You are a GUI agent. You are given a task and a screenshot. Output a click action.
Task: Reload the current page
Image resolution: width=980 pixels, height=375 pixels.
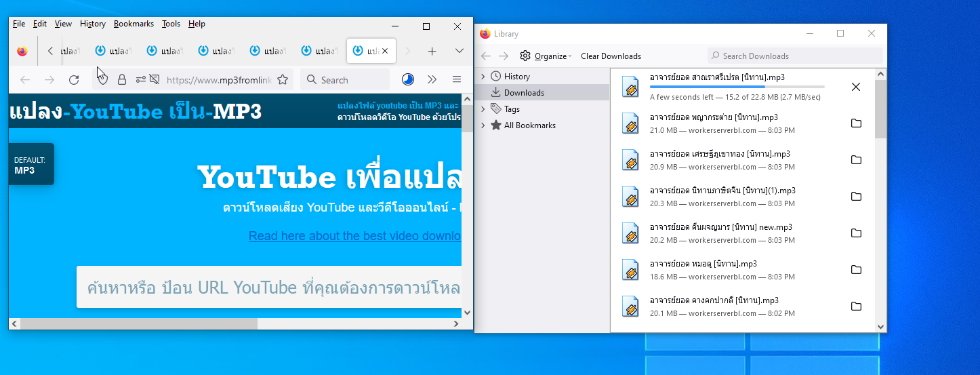pos(74,80)
